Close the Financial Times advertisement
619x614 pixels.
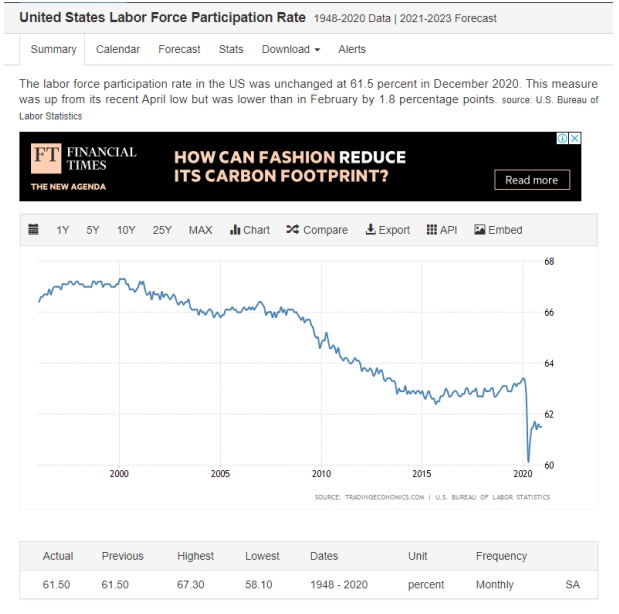click(575, 139)
